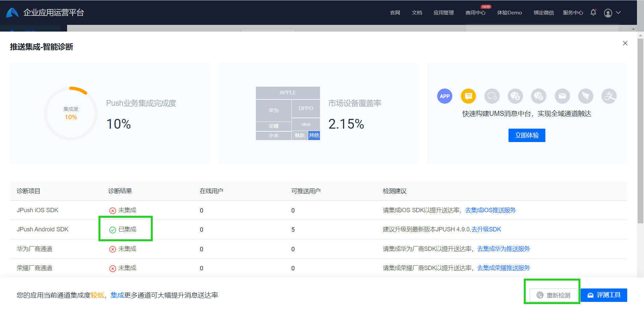Click the OPPO block in coverage treemap
This screenshot has width=644, height=313.
tap(306, 108)
